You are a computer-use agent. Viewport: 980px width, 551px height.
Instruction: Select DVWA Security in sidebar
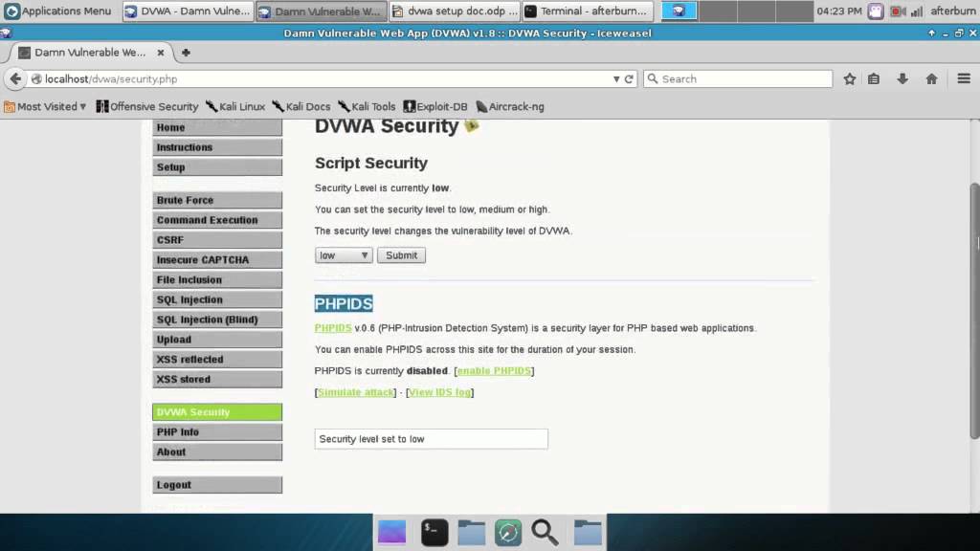tap(217, 412)
